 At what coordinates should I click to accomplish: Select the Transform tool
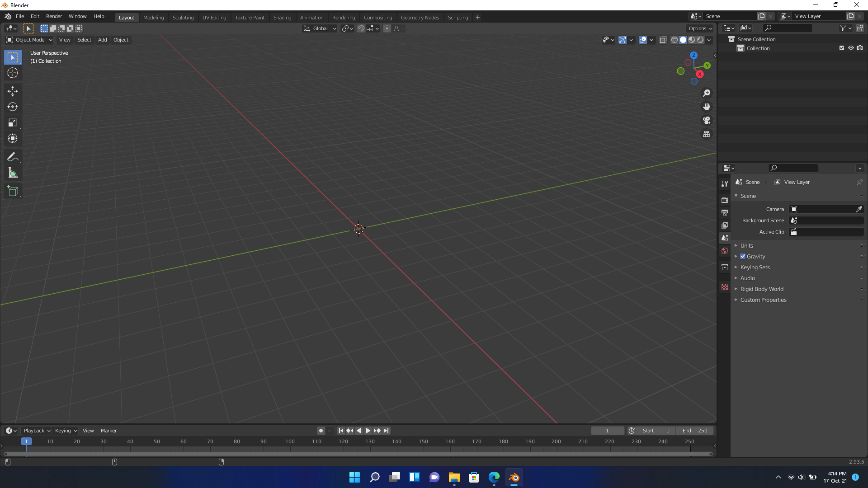[13, 139]
